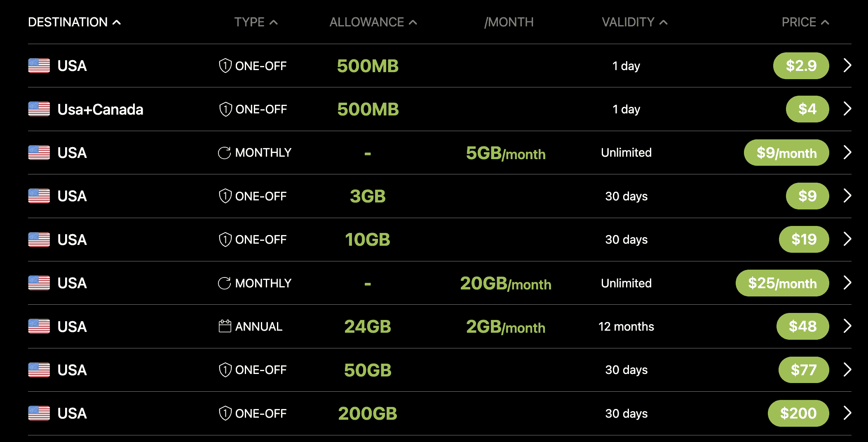The image size is (868, 442).
Task: Click the USA flag on the 50GB row
Action: pyautogui.click(x=39, y=370)
